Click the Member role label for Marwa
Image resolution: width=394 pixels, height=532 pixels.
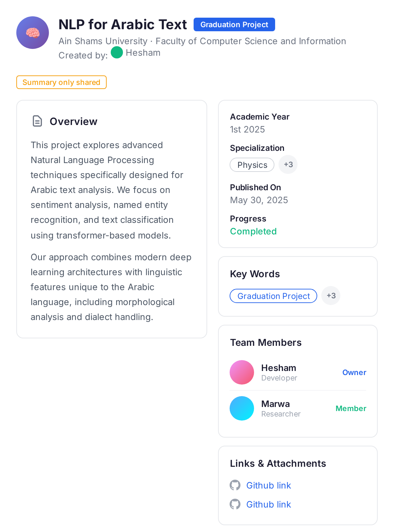351,408
